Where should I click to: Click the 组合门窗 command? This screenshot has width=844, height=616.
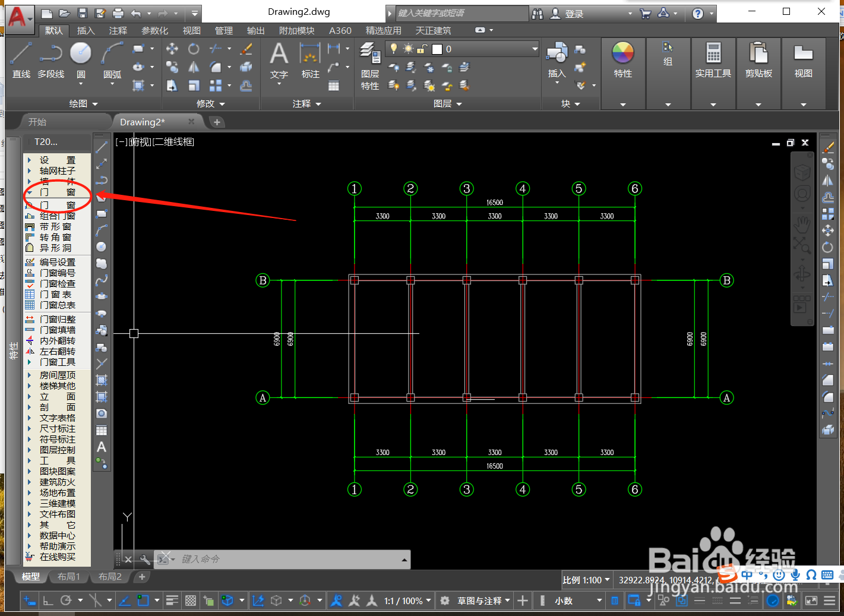[50, 216]
